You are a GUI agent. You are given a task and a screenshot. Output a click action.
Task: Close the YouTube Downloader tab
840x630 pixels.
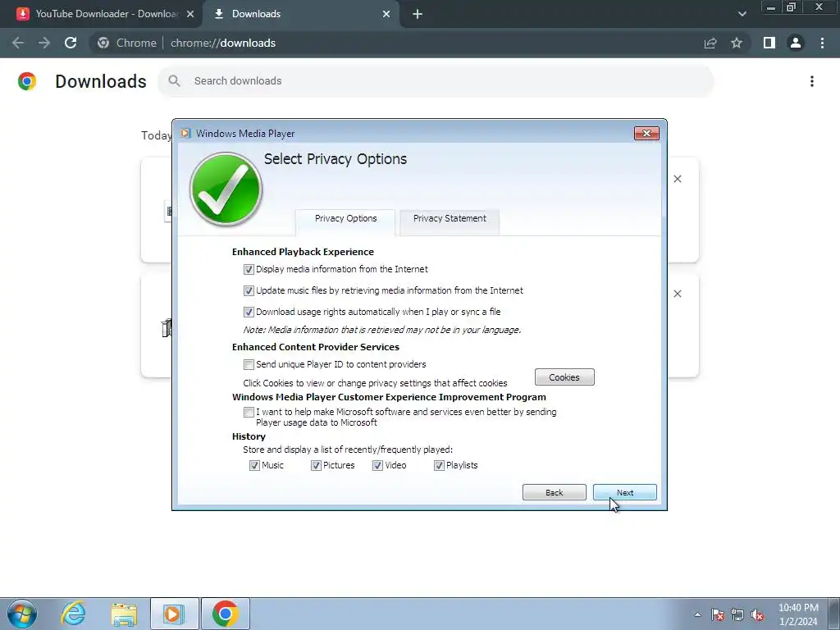point(190,14)
